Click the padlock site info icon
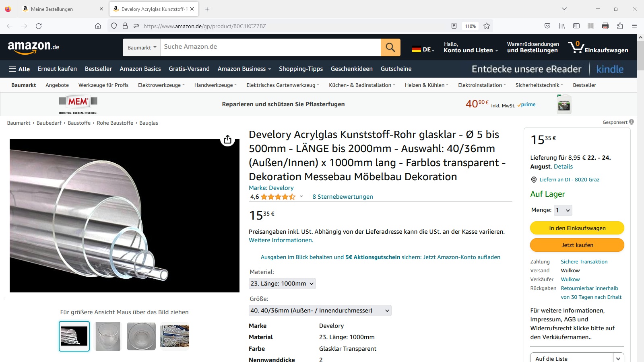The image size is (644, 362). [x=125, y=26]
